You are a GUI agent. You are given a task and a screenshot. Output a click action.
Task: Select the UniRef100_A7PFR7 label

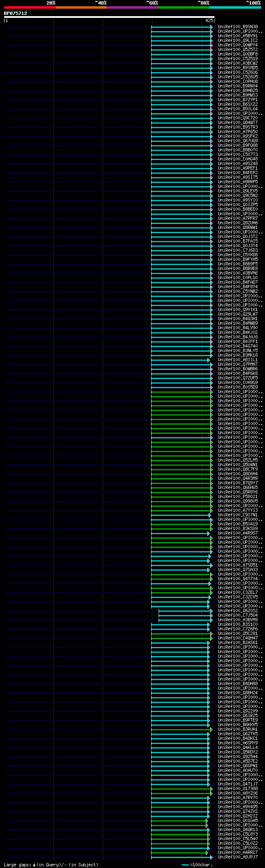point(238,219)
